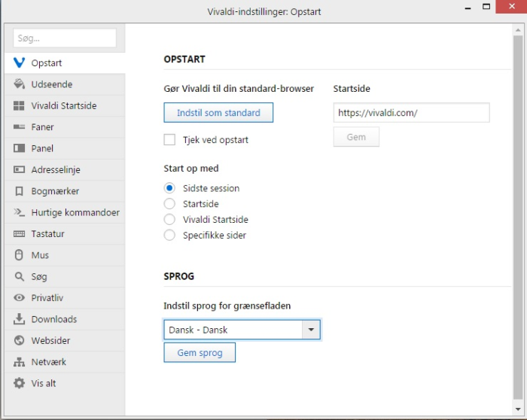Select the Panel category label
Screen dimensions: 527x420
pyautogui.click(x=42, y=148)
